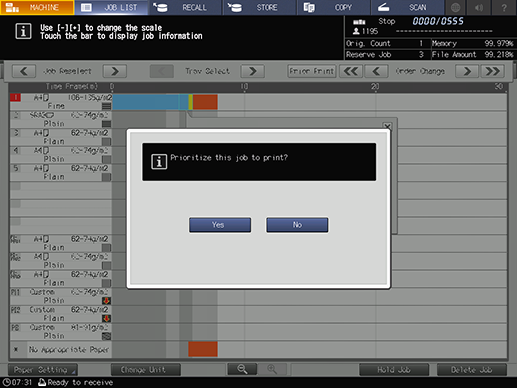Move job to first with double-left arrow
This screenshot has height=388, width=517.
pos(351,71)
